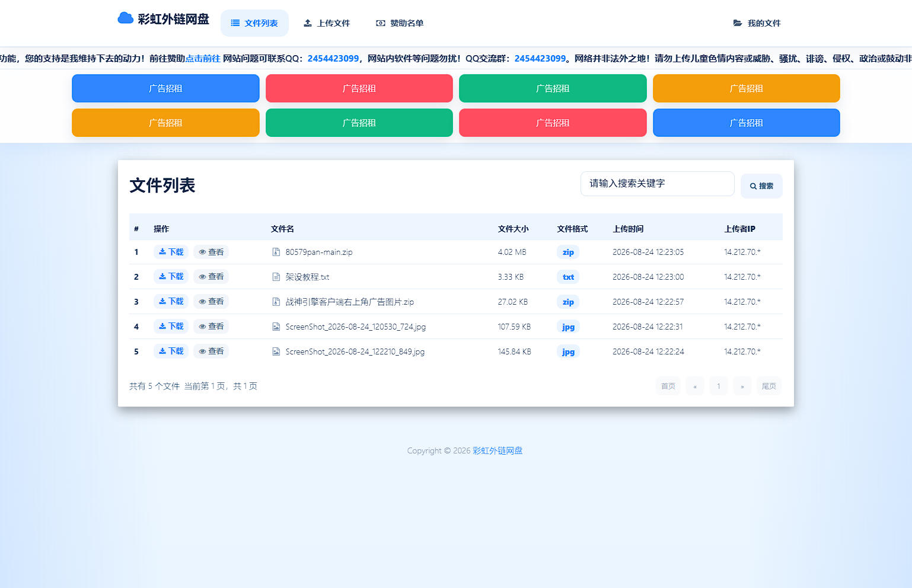This screenshot has width=912, height=588.
Task: Open 文件列表 tab in navigation
Action: (x=254, y=23)
